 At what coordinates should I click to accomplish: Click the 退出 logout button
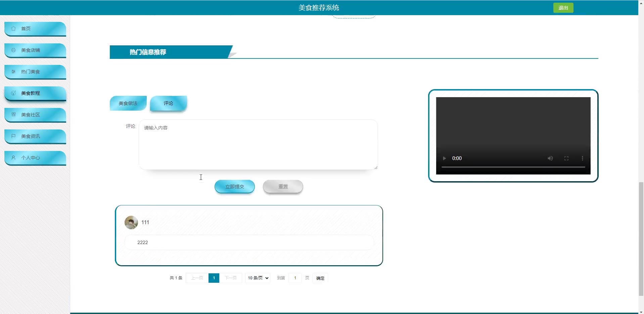coord(563,8)
